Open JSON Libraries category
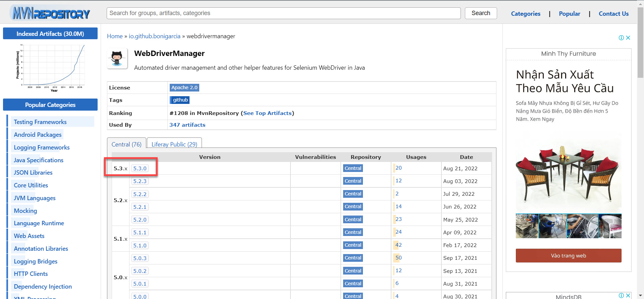The width and height of the screenshot is (644, 299). 33,173
